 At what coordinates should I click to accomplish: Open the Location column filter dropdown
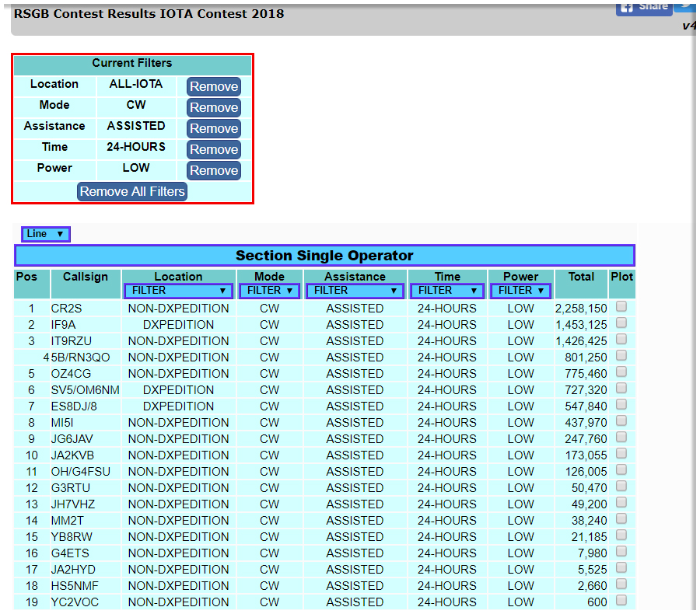tap(178, 291)
